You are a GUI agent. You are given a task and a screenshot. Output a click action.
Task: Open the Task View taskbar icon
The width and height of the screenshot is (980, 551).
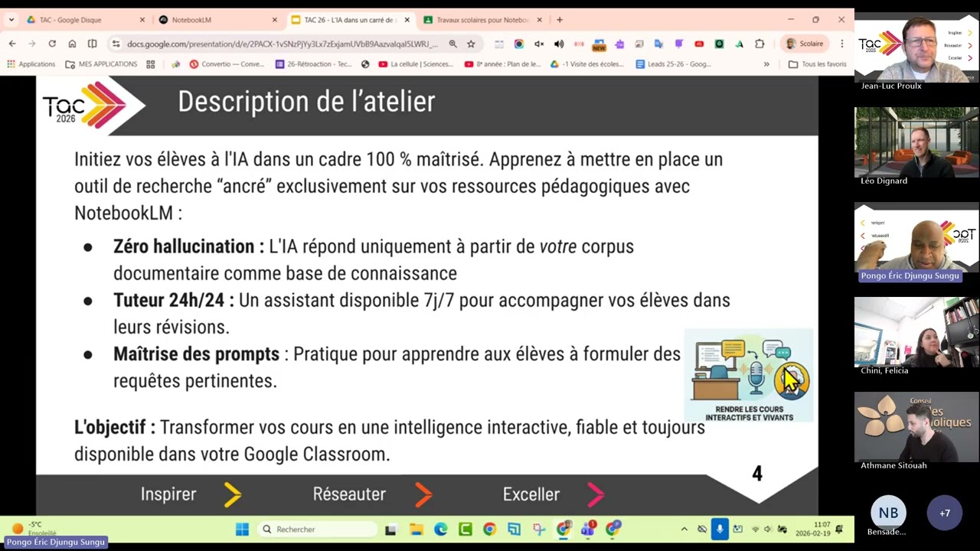point(390,529)
